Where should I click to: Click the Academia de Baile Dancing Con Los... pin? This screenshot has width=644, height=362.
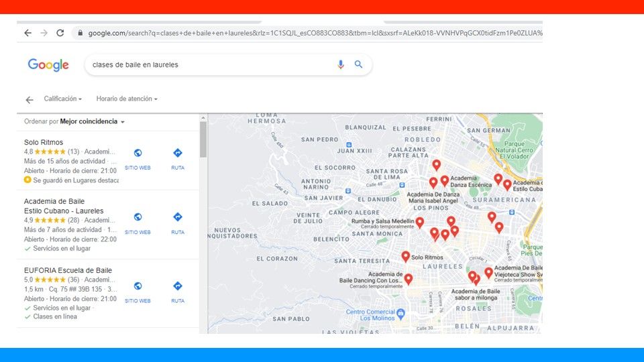tap(409, 279)
